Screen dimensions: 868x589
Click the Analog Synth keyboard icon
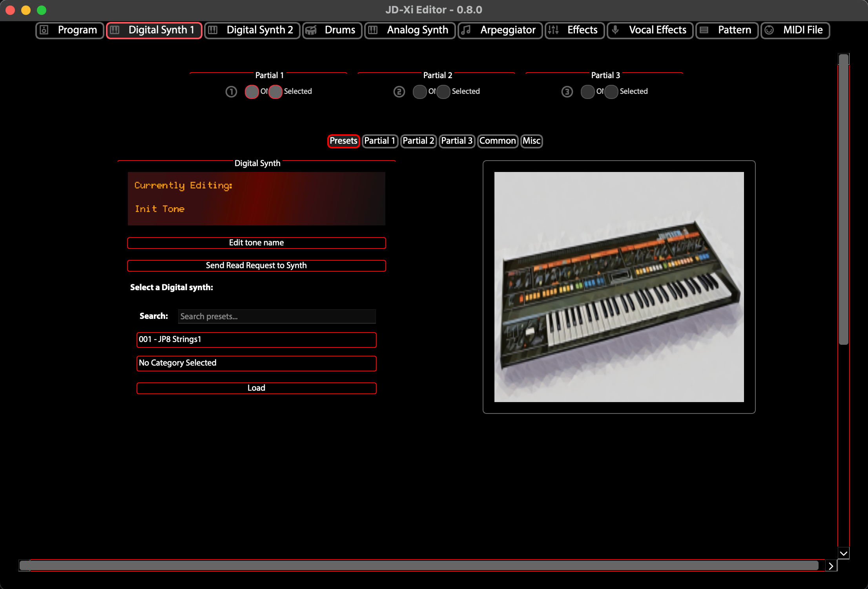pyautogui.click(x=373, y=30)
